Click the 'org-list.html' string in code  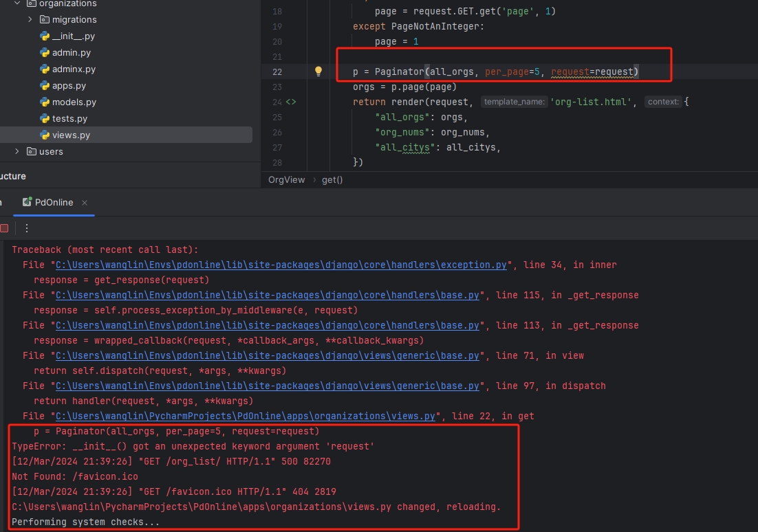pos(590,102)
